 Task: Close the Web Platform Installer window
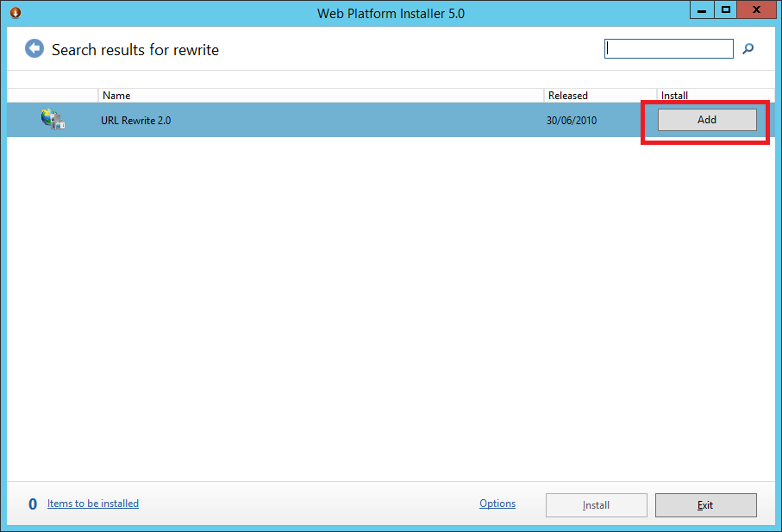tap(756, 10)
